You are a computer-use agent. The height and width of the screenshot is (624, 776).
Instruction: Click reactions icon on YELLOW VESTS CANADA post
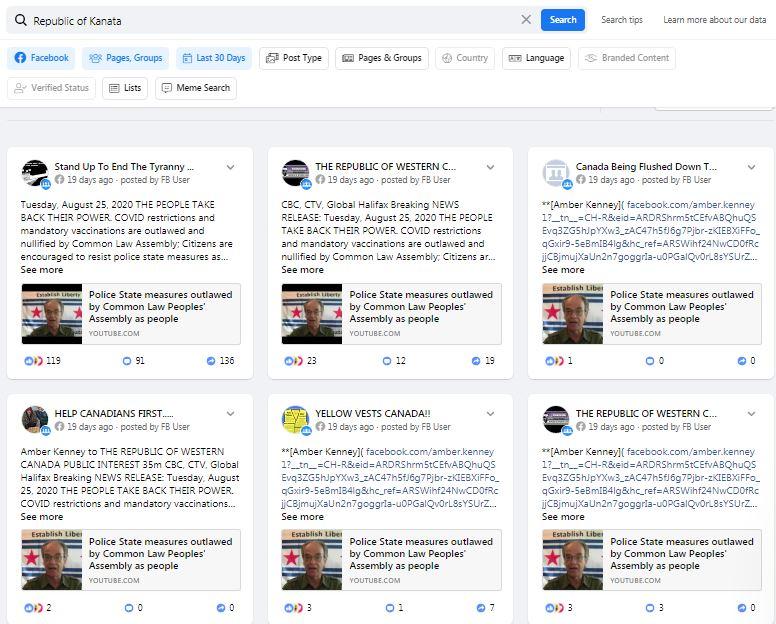pyautogui.click(x=293, y=608)
